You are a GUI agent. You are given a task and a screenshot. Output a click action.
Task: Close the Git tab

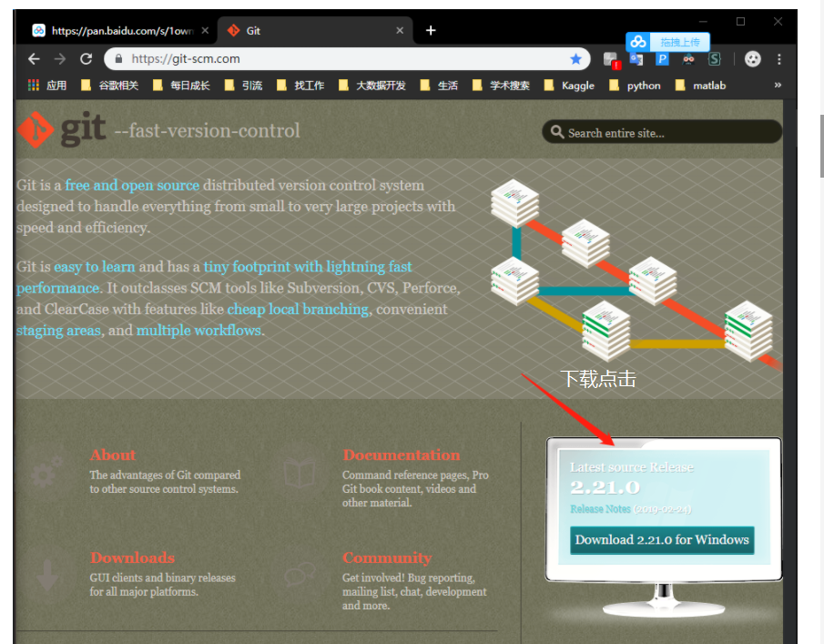click(x=400, y=30)
